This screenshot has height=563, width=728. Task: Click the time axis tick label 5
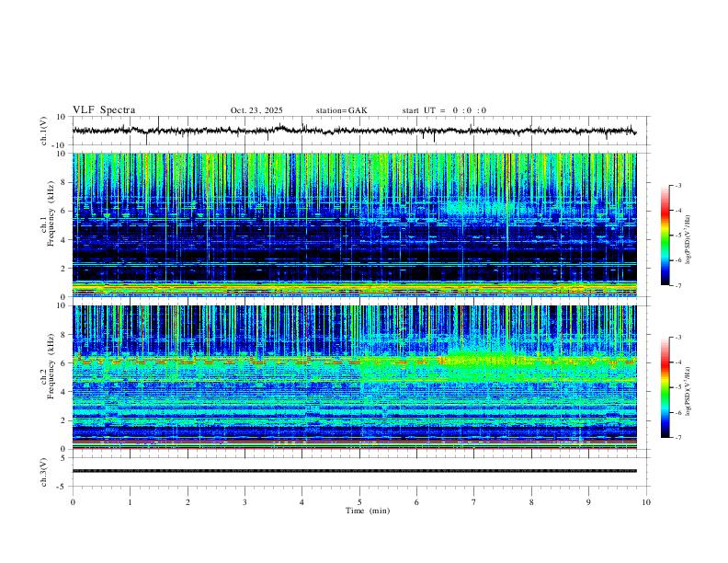[x=359, y=502]
